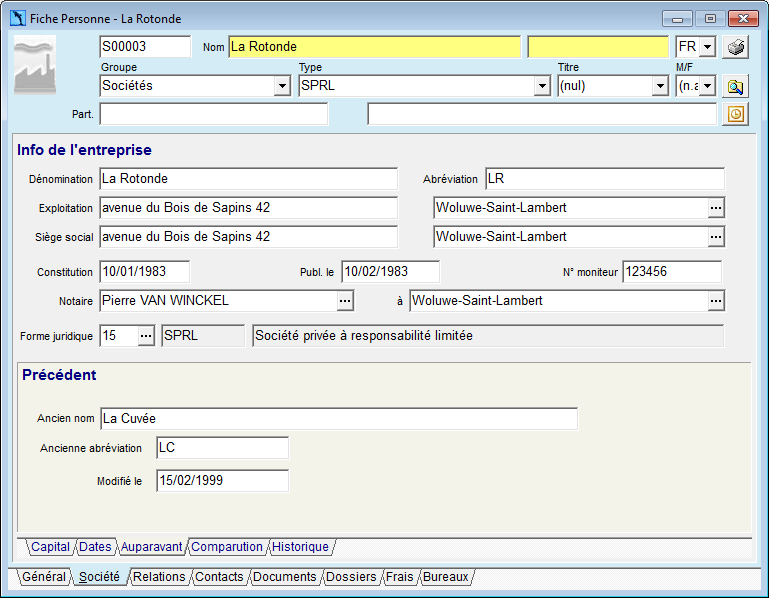Browse city for Siège social address

coord(716,237)
